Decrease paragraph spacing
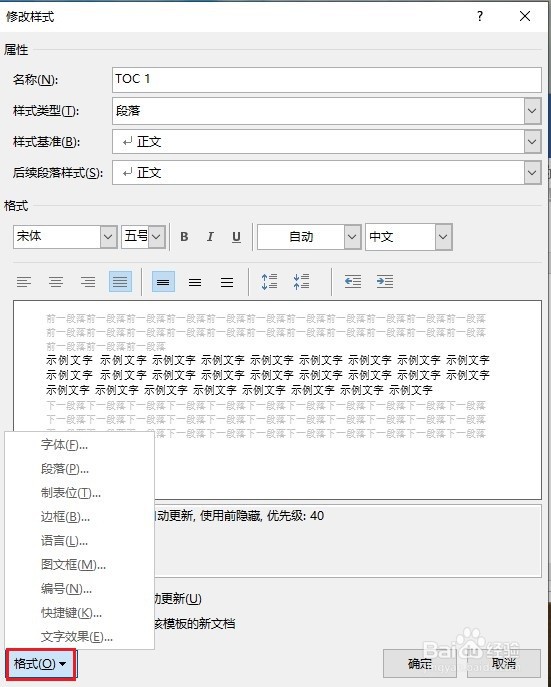 [301, 281]
